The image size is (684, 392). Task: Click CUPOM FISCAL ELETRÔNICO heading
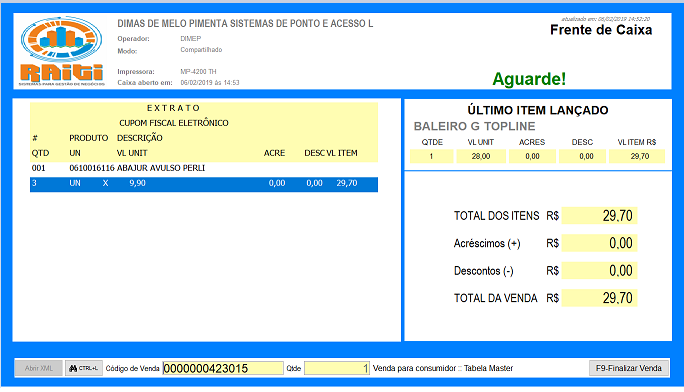[x=174, y=123]
